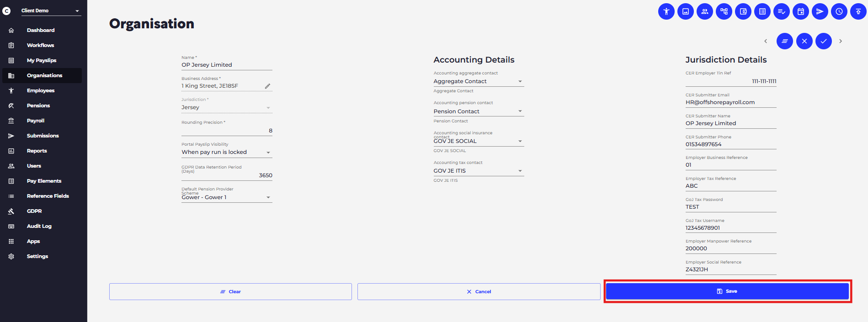Expand the Portal Payslip Visibility dropdown
This screenshot has width=868, height=322.
pos(227,153)
